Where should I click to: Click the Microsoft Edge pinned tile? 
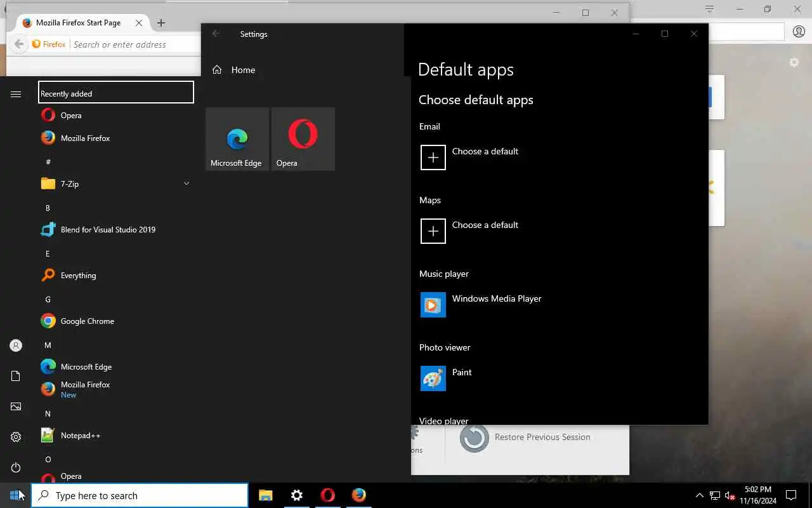click(x=237, y=139)
